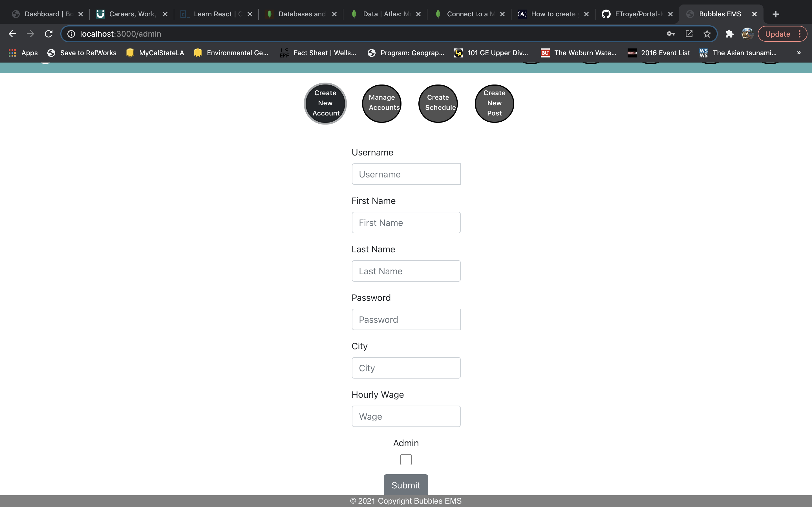Click the Update button in toolbar

(x=778, y=33)
